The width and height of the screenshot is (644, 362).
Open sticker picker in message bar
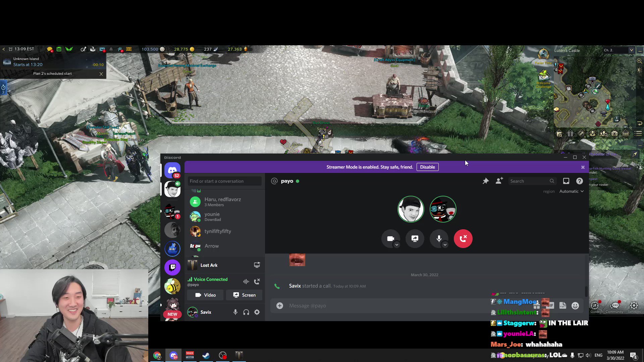click(x=563, y=306)
